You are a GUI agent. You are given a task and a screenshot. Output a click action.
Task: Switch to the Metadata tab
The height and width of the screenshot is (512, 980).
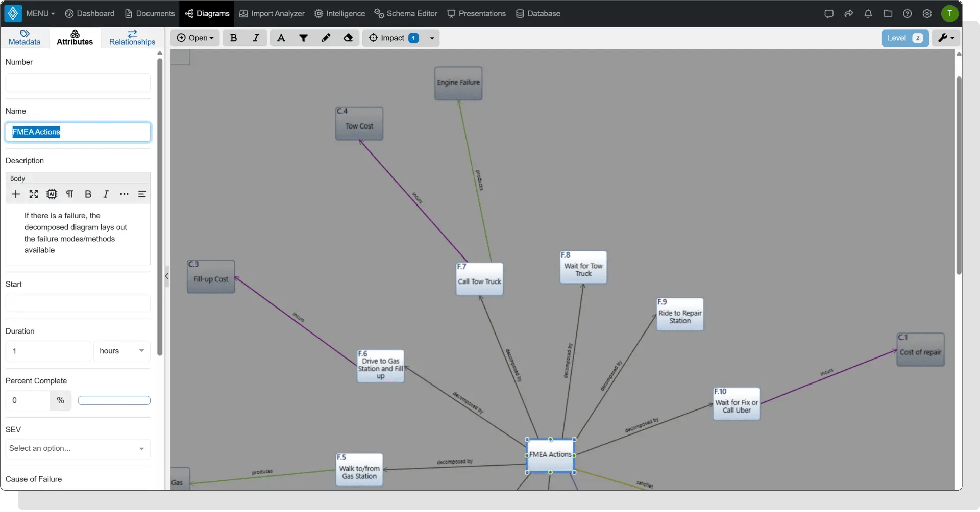24,38
